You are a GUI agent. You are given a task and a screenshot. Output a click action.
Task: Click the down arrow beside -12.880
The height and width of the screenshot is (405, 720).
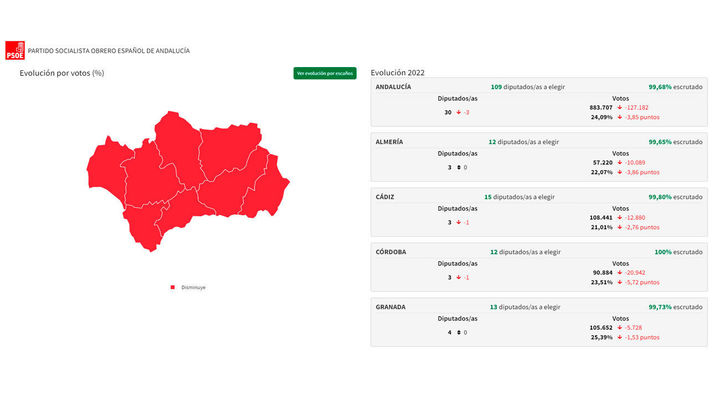[619, 218]
